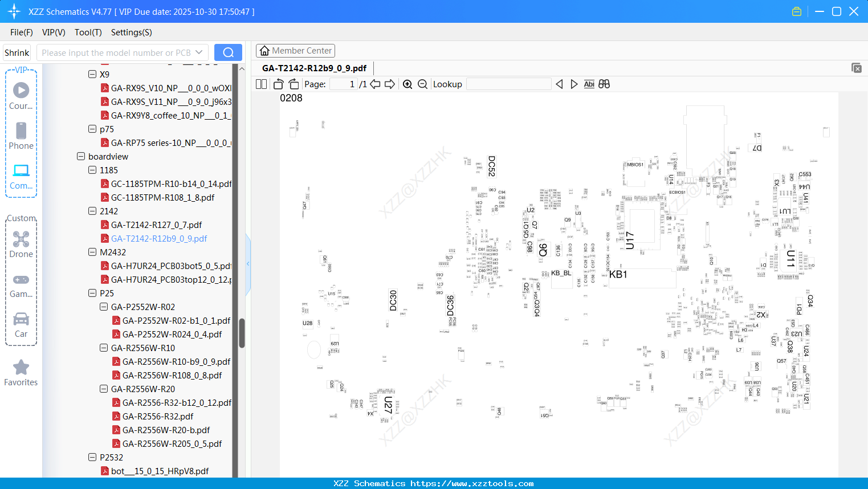This screenshot has height=489, width=868.
Task: Open the model number dropdown arrow
Action: (x=199, y=52)
